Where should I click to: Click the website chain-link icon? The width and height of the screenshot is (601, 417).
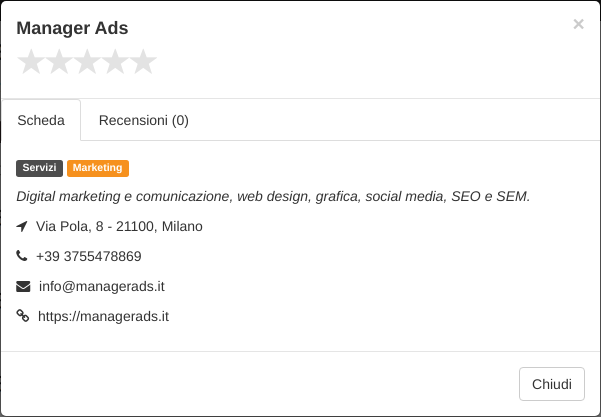tap(23, 316)
